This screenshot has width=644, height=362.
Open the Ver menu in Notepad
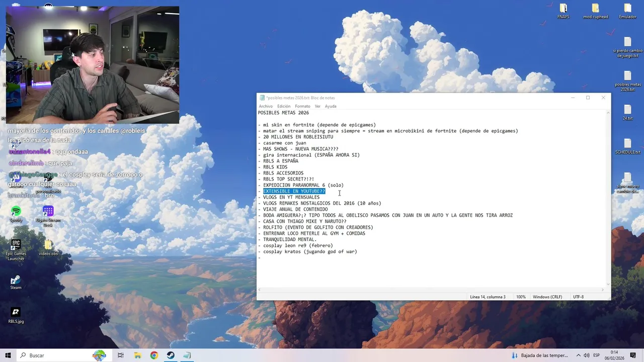click(x=317, y=106)
